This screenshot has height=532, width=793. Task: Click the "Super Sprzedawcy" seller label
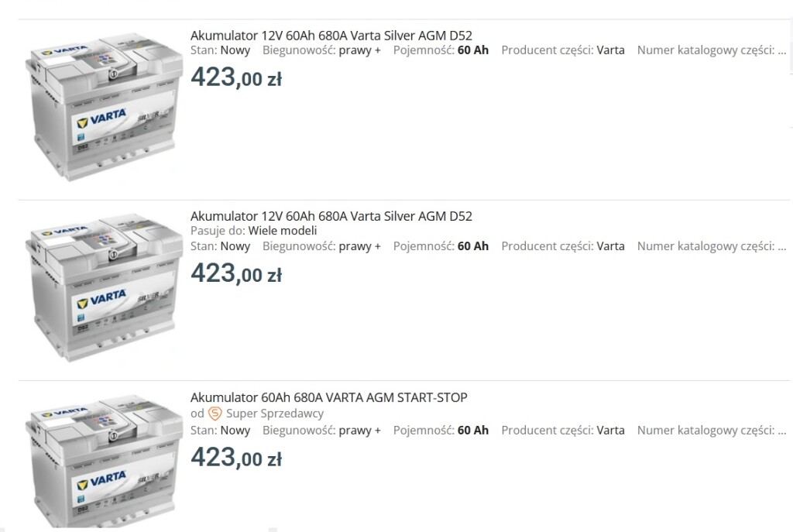(x=275, y=414)
